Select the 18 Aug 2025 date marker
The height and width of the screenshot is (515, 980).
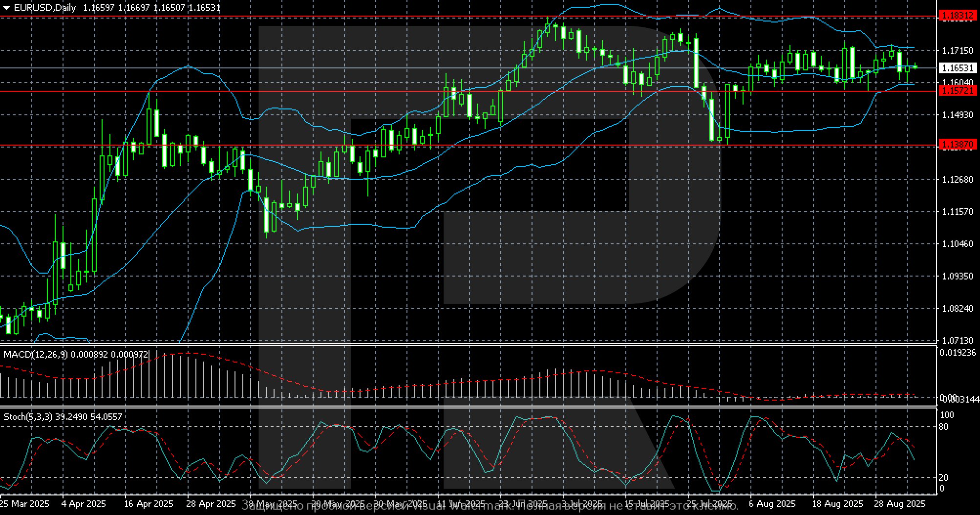click(837, 504)
